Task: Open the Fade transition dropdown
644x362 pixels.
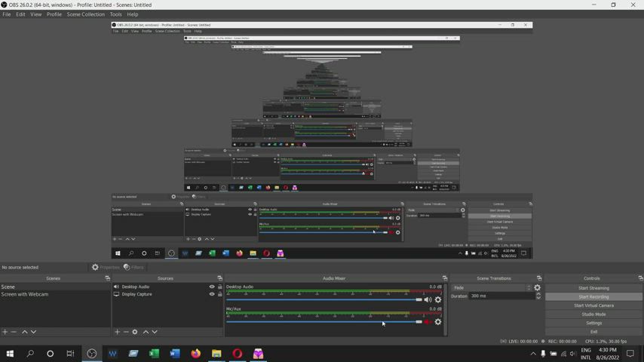Action: pyautogui.click(x=492, y=287)
